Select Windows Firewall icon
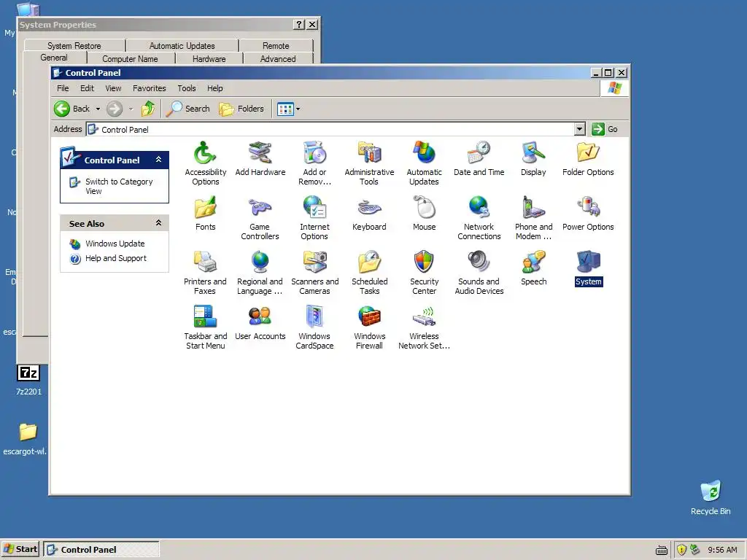Screen dimensions: 747x560 click(369, 327)
